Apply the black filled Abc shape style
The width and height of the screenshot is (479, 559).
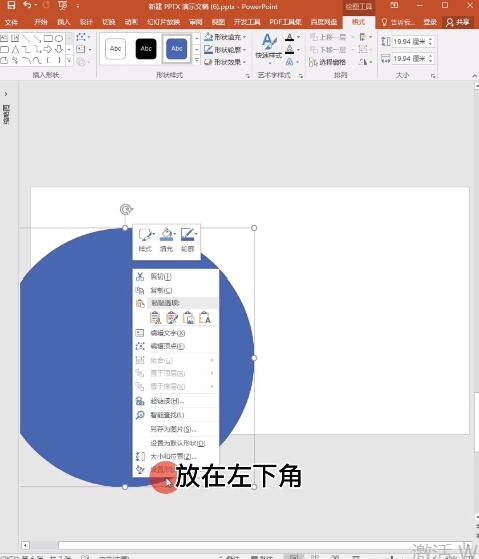click(x=146, y=49)
